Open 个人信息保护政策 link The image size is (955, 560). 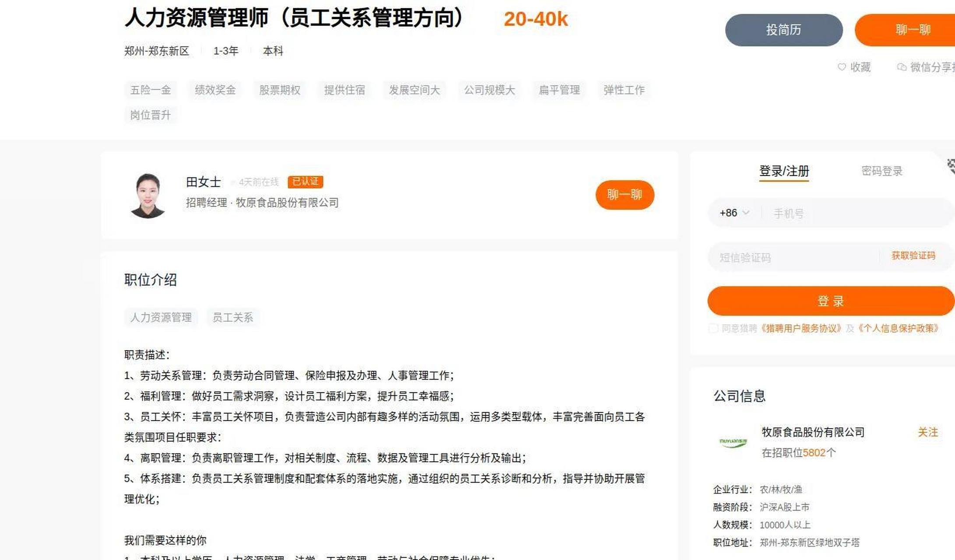click(x=899, y=328)
